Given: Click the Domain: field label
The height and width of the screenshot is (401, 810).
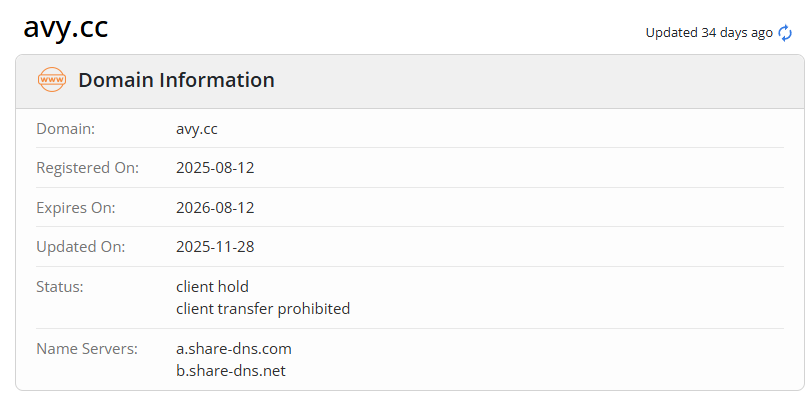Looking at the screenshot, I should 66,129.
